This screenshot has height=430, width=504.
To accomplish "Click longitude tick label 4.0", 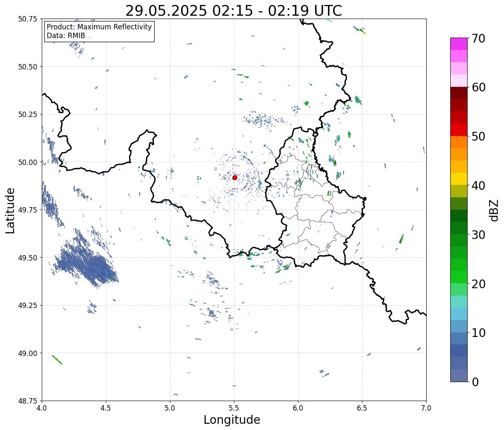I will tap(42, 408).
